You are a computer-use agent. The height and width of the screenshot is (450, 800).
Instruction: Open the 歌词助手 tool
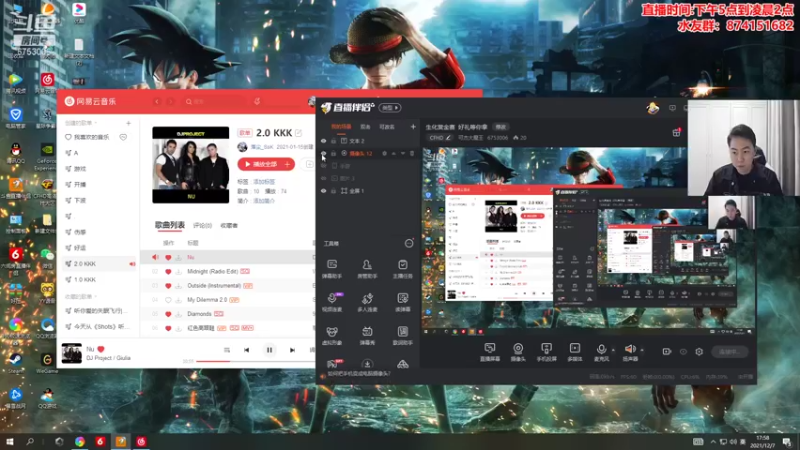pos(403,335)
